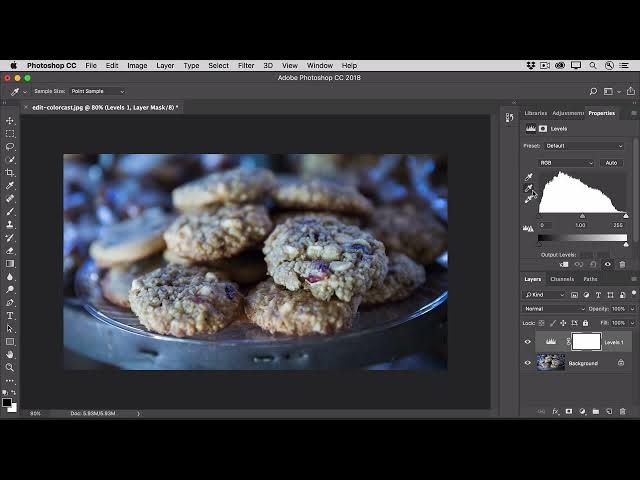Select the Blur tool

pyautogui.click(x=10, y=277)
